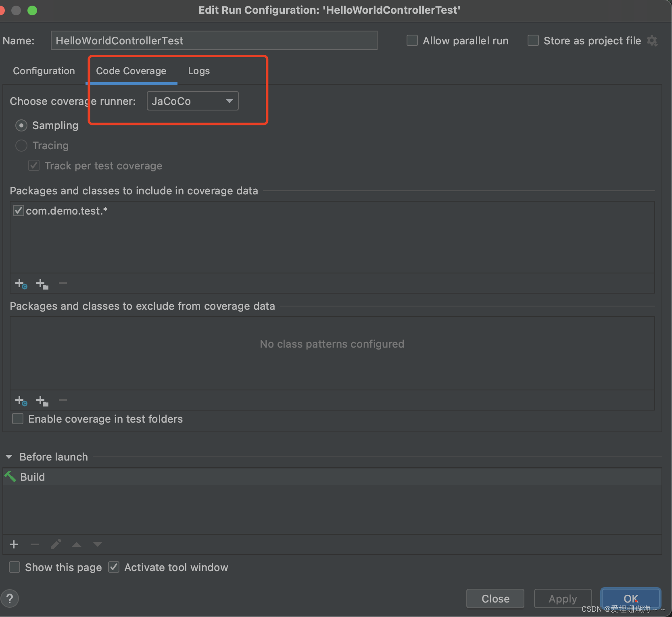Select com.demo.test.* pattern text
Image resolution: width=672 pixels, height=617 pixels.
click(67, 211)
